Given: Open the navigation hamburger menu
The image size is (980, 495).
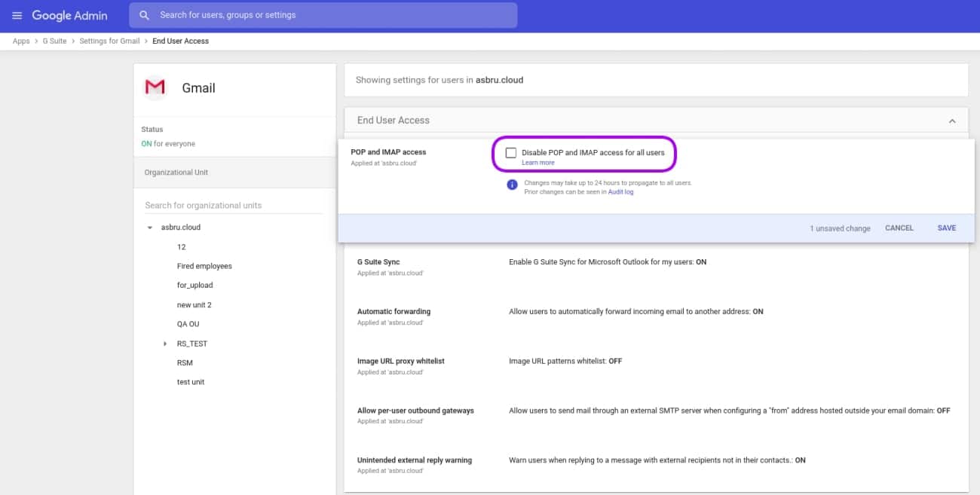Looking at the screenshot, I should [17, 15].
